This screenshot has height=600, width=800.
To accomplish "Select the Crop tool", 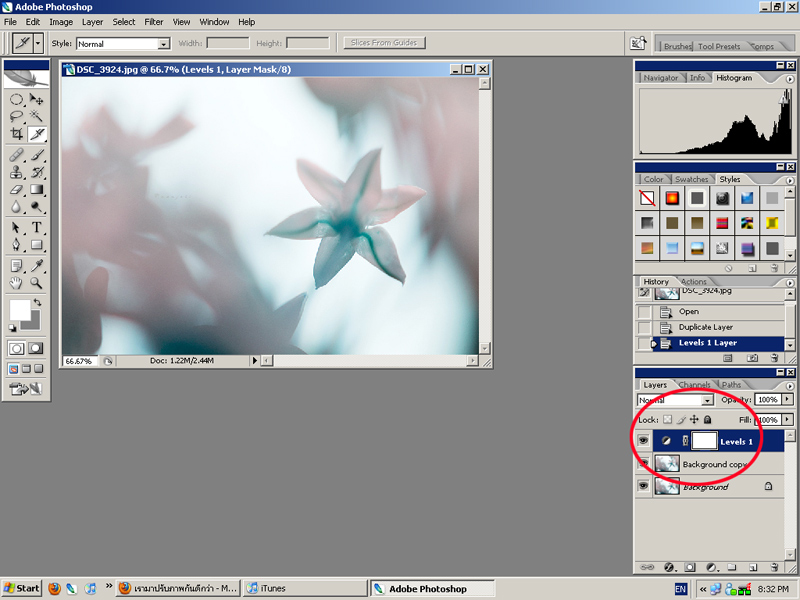I will (17, 133).
